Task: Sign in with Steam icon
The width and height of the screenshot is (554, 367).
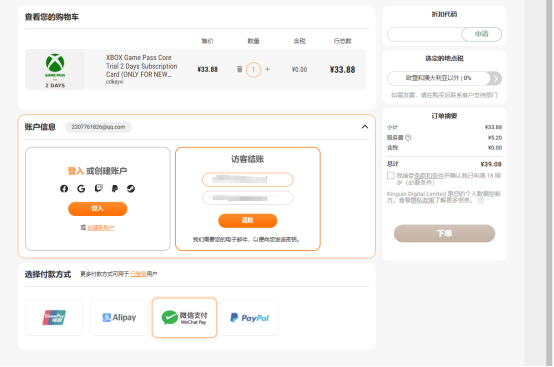Action: 131,189
